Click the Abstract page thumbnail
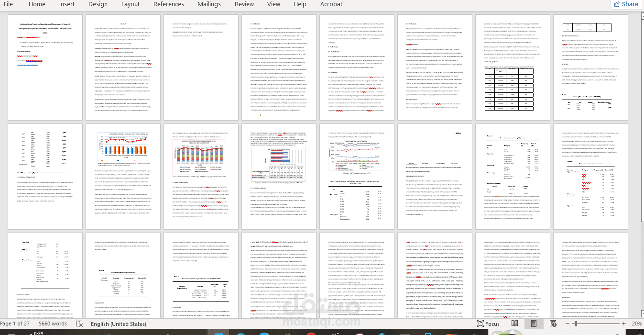Screen dimensions: 644x335 coord(122,67)
